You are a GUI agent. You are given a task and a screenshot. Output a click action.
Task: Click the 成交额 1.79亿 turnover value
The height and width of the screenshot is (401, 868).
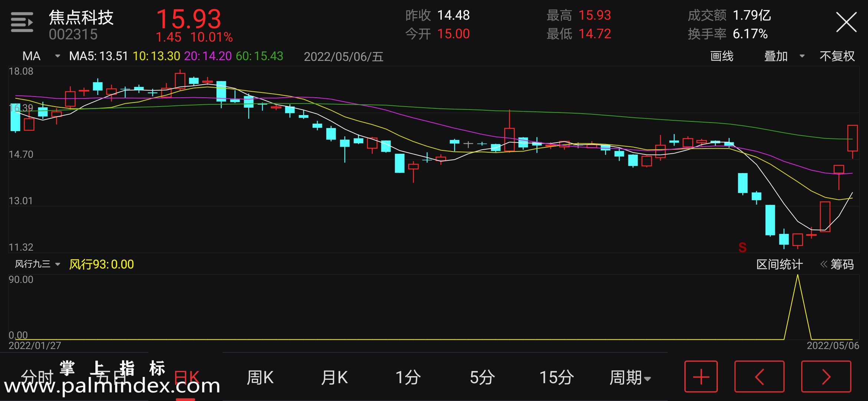(x=729, y=15)
